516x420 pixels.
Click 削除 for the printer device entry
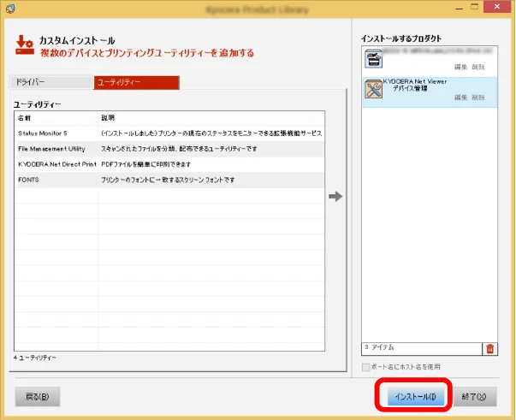tap(478, 67)
